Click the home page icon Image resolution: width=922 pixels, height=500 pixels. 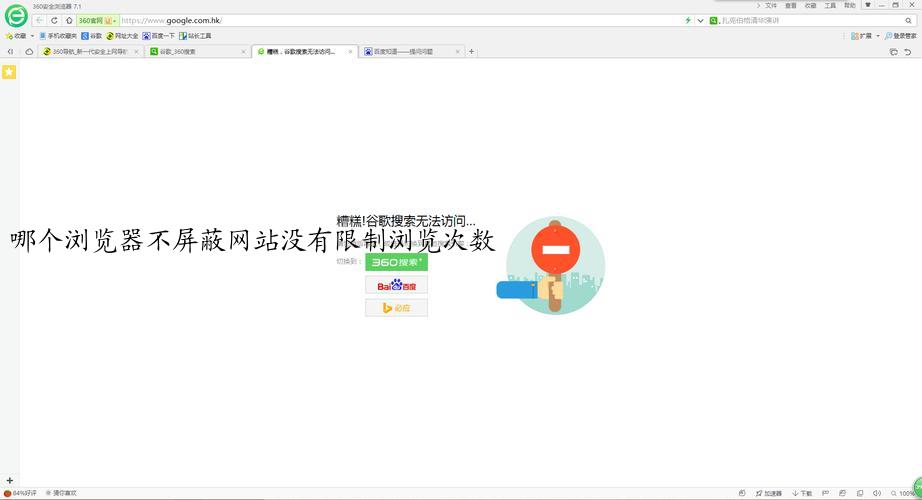(x=69, y=21)
